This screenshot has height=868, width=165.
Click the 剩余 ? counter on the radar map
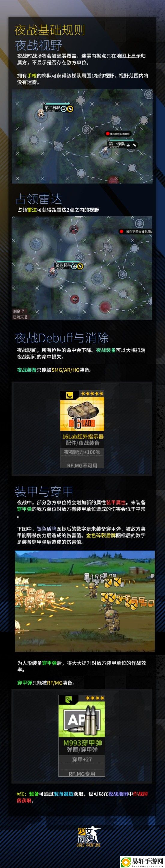click(x=19, y=311)
